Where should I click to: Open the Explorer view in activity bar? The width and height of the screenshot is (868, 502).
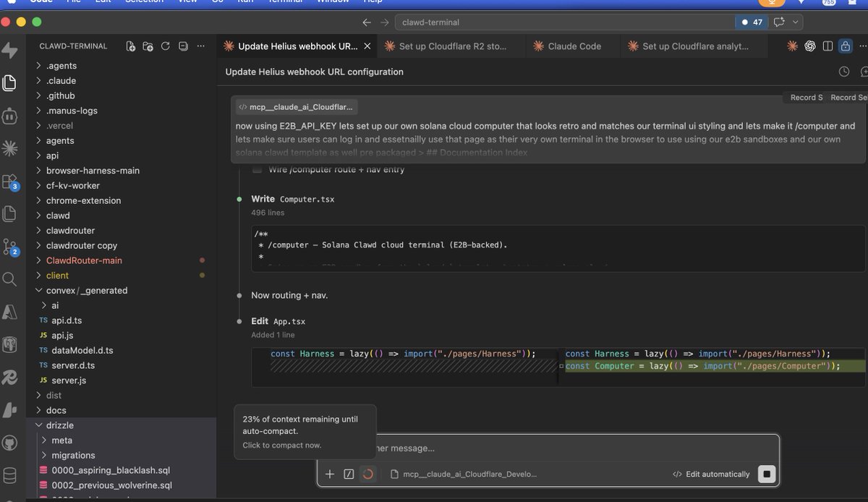tap(9, 82)
